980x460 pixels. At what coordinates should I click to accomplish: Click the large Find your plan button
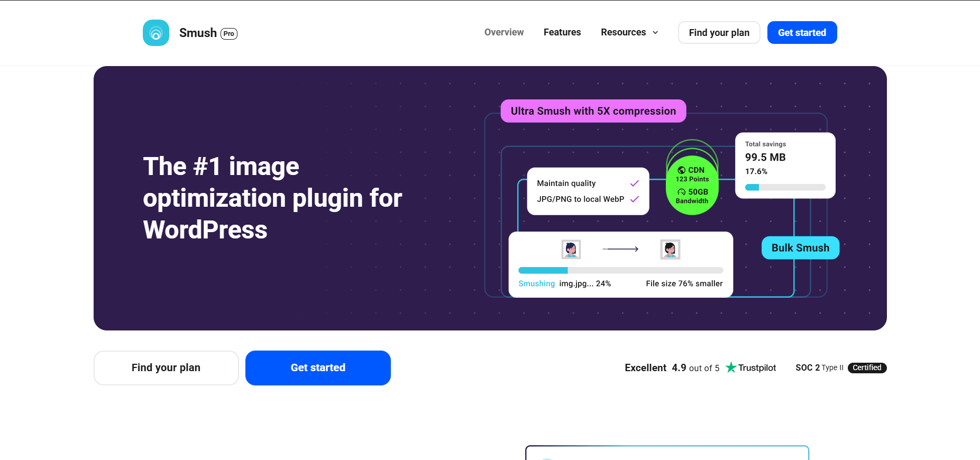pyautogui.click(x=166, y=368)
